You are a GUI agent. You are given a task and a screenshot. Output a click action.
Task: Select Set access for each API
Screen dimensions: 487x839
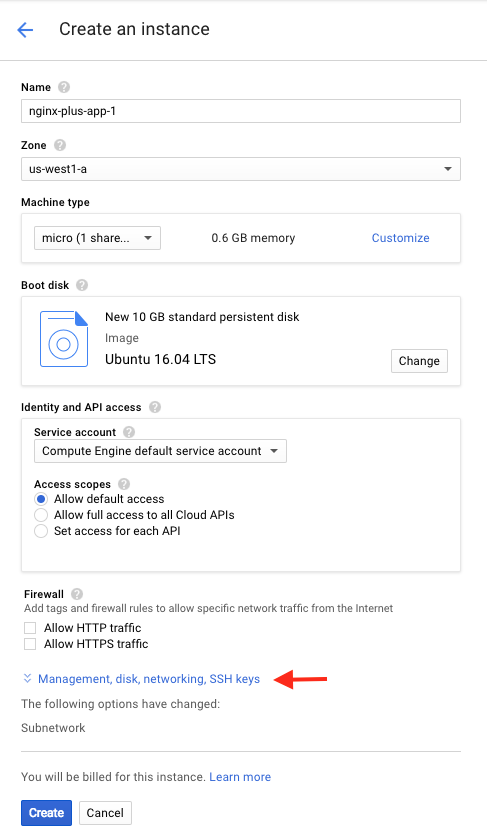point(41,531)
